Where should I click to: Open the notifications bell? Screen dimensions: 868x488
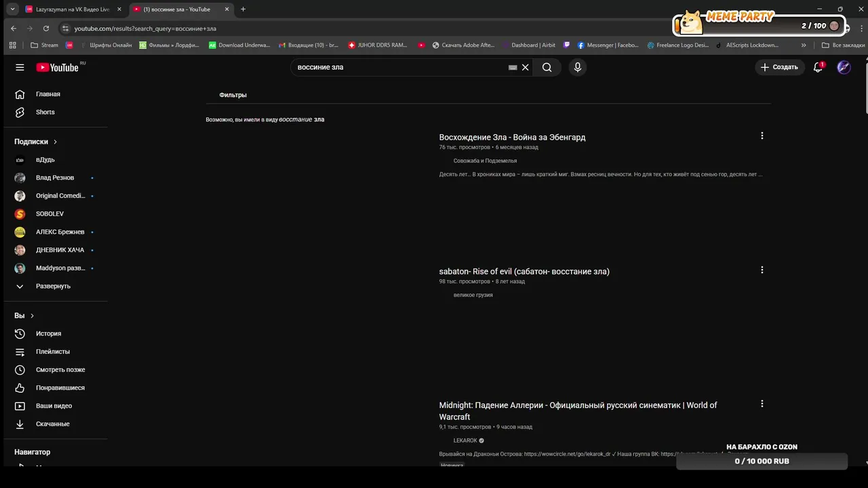pos(818,67)
